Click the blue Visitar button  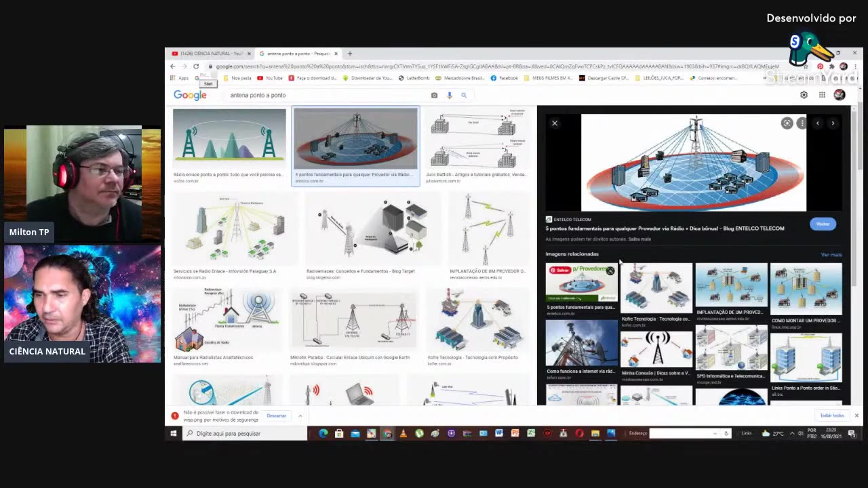click(x=823, y=224)
